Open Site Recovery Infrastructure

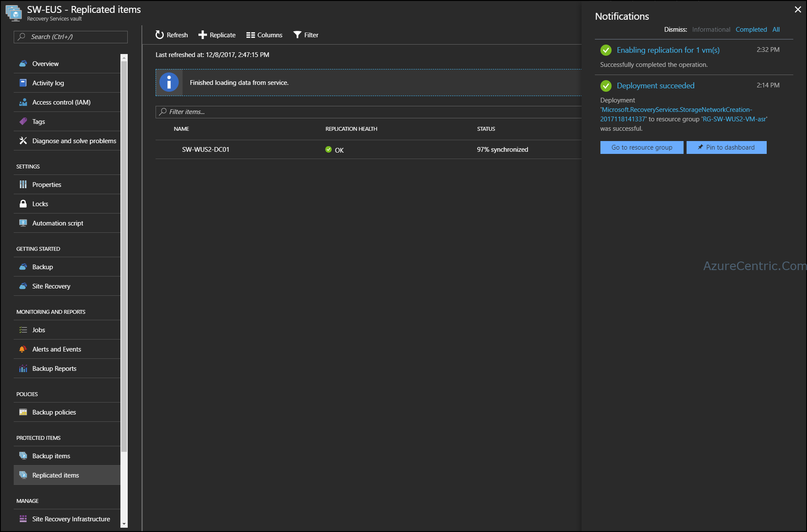click(67, 519)
